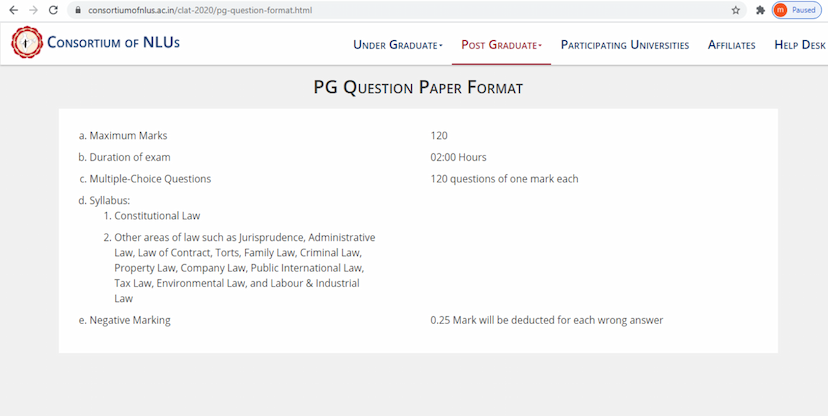Open the Chrome three-dot menu
828x416 pixels.
(x=822, y=10)
